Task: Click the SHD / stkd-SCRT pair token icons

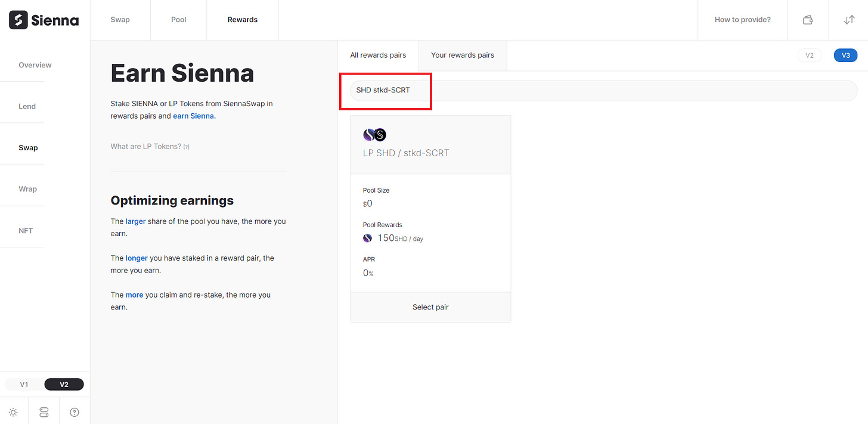Action: (x=375, y=135)
